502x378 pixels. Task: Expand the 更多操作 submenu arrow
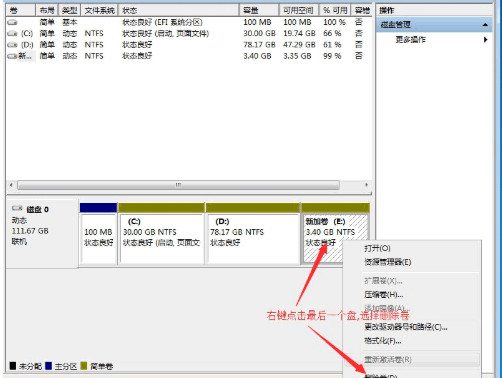click(x=485, y=39)
